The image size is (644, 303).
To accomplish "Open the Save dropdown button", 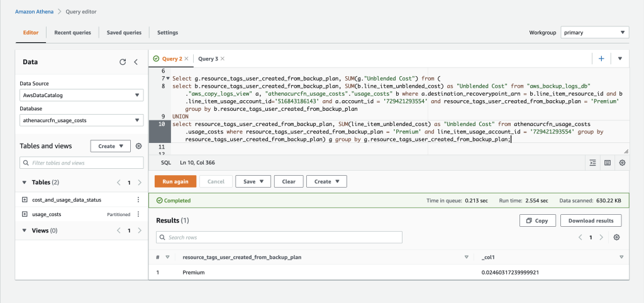I will 253,181.
